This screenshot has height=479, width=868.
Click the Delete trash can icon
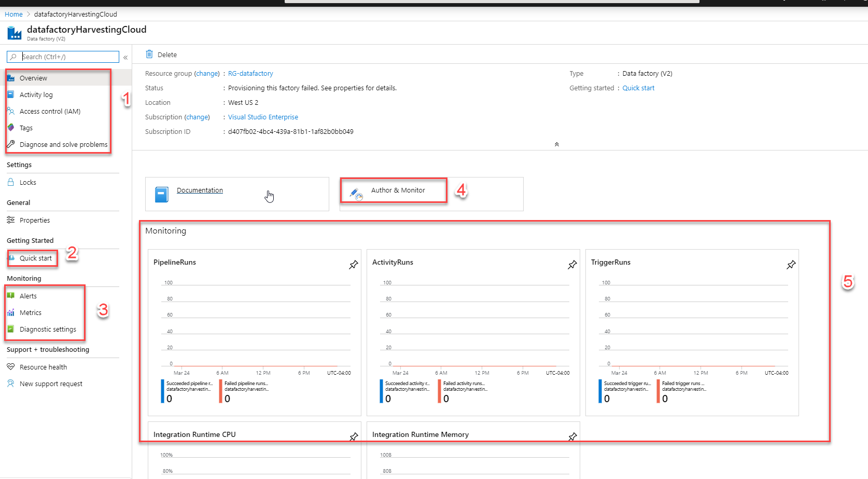point(149,54)
